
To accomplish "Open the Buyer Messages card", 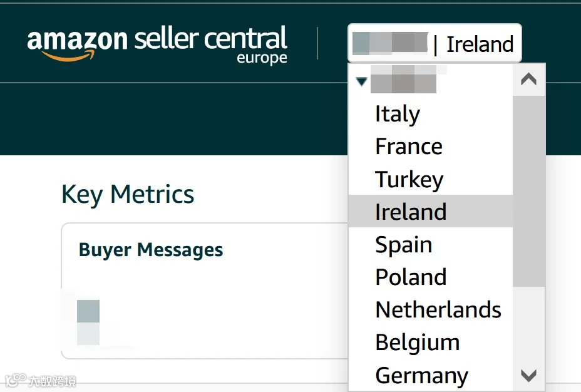I will point(151,250).
